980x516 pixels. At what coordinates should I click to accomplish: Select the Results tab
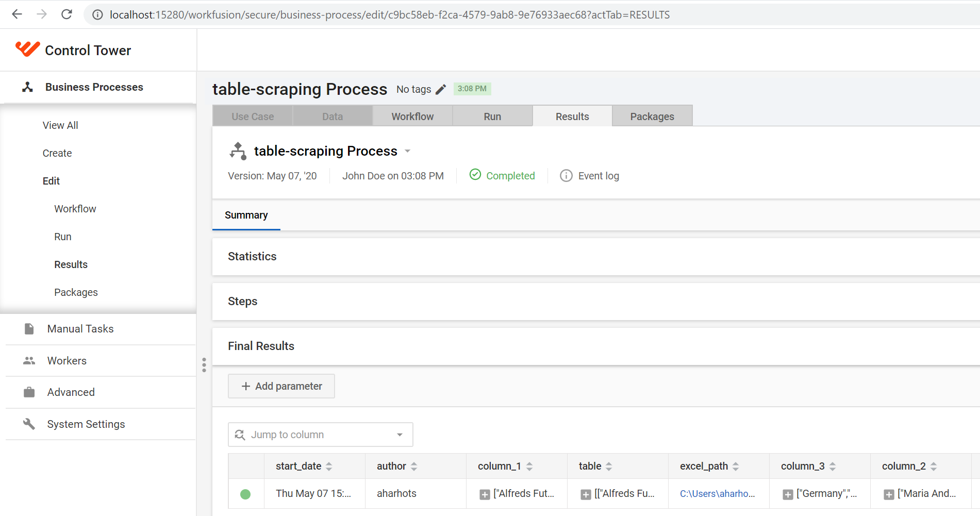click(572, 116)
